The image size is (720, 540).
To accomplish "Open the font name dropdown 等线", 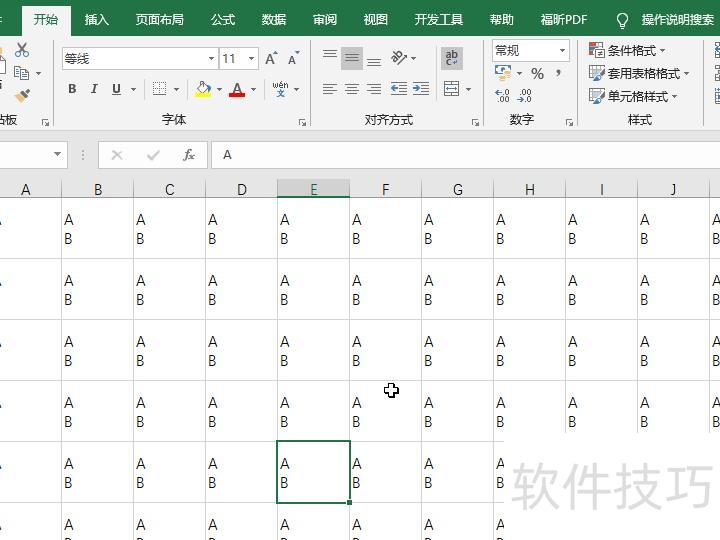I will (x=211, y=58).
